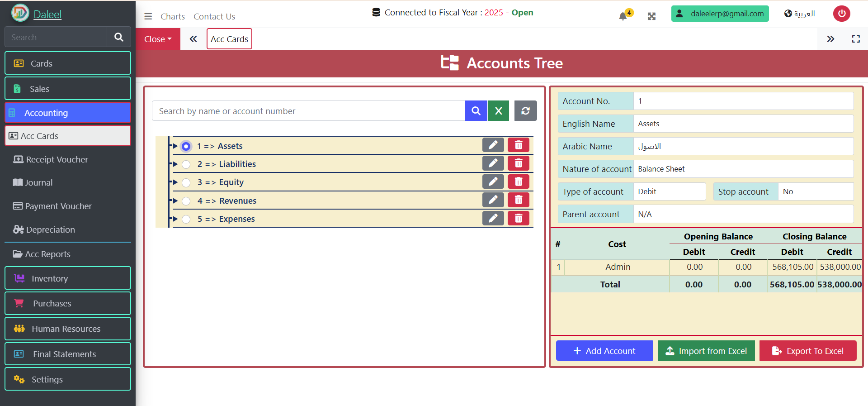The image size is (868, 406).
Task: Expand the Liabilities tree node arrow
Action: (175, 164)
